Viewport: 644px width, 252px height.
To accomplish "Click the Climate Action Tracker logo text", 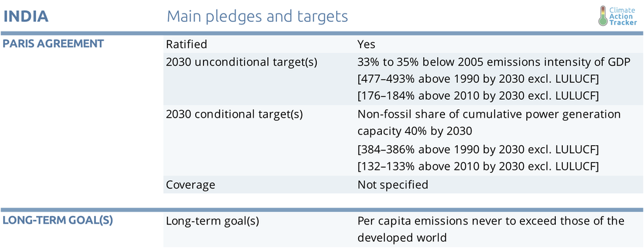I will [x=623, y=15].
